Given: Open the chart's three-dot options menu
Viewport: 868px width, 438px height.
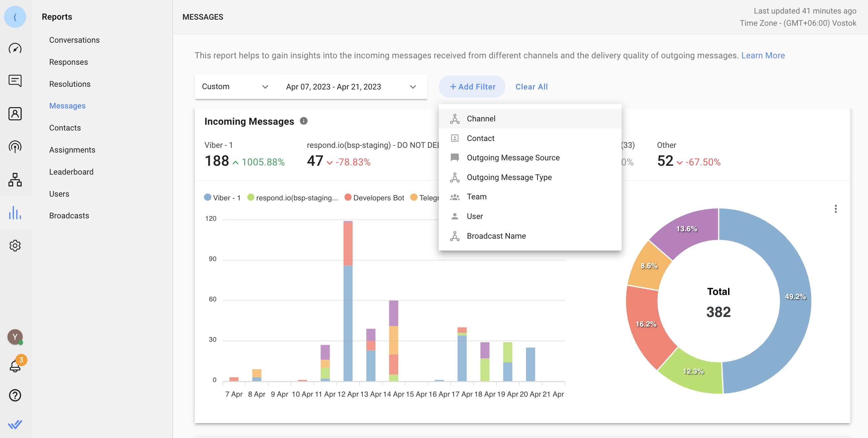Looking at the screenshot, I should coord(835,209).
